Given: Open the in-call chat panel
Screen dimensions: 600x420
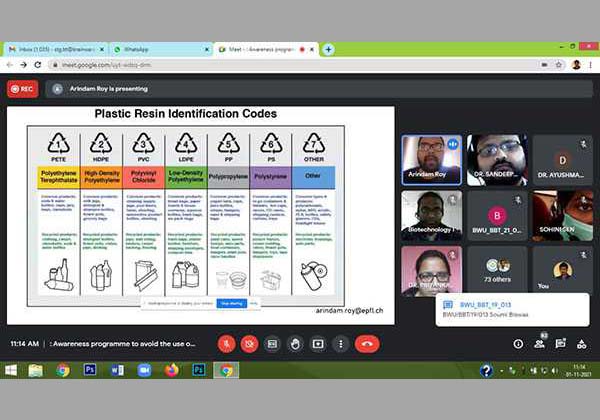Looking at the screenshot, I should (x=561, y=343).
